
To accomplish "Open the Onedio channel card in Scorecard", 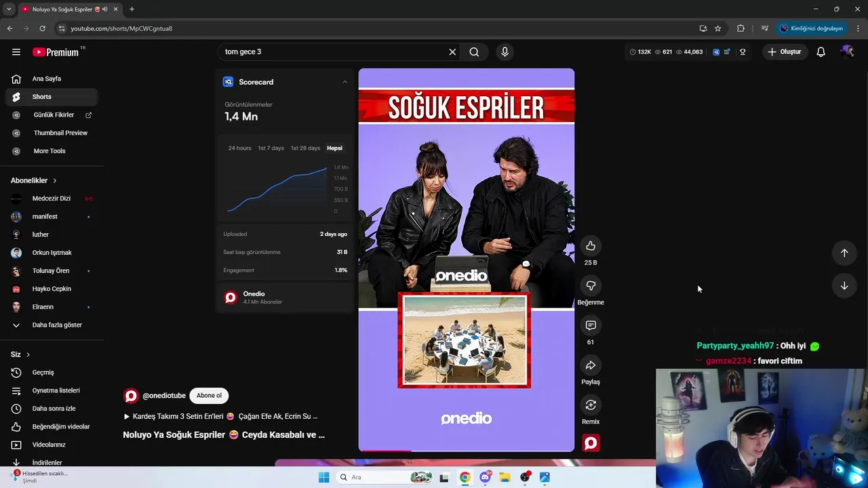I will point(285,298).
